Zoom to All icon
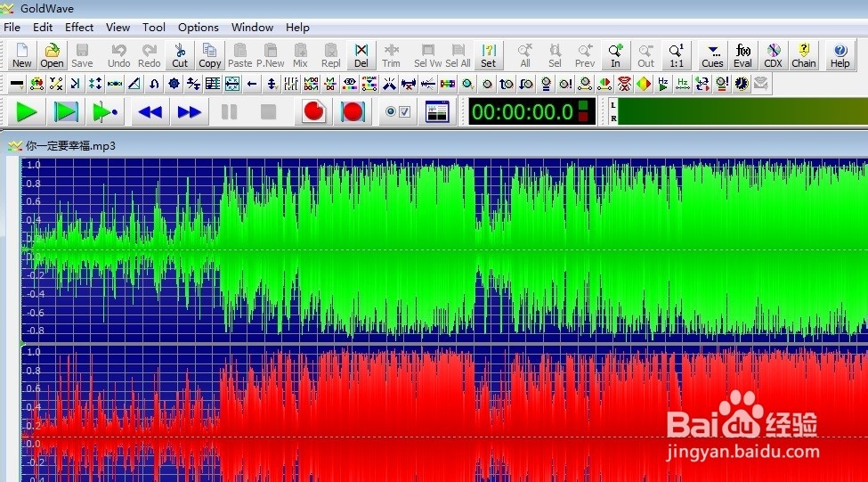This screenshot has height=482, width=868. click(524, 55)
